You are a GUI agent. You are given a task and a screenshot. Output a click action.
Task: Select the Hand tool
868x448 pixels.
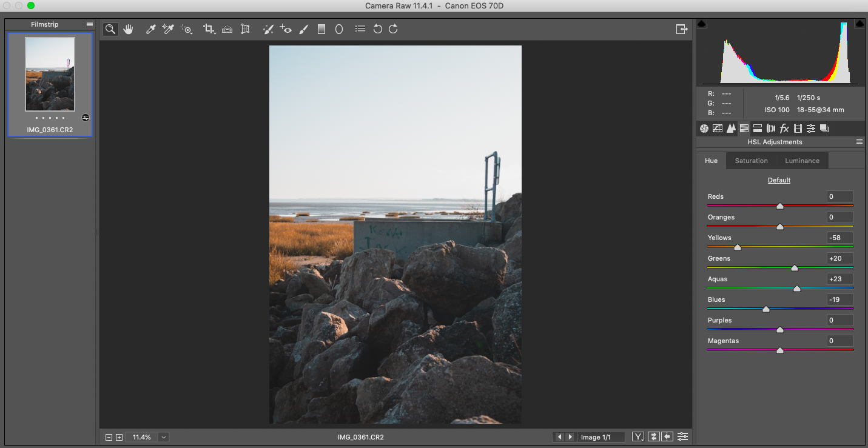click(x=128, y=29)
